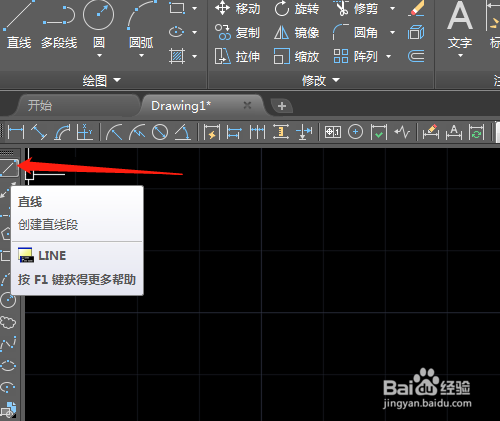Expand the 圆 circle options arrow

tap(99, 56)
